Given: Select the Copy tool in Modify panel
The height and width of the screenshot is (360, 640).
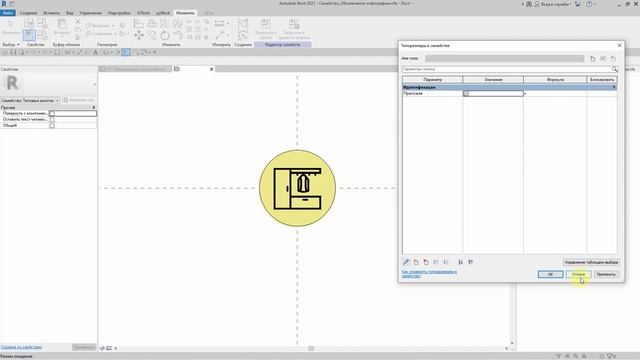Looking at the screenshot, I should [152, 36].
